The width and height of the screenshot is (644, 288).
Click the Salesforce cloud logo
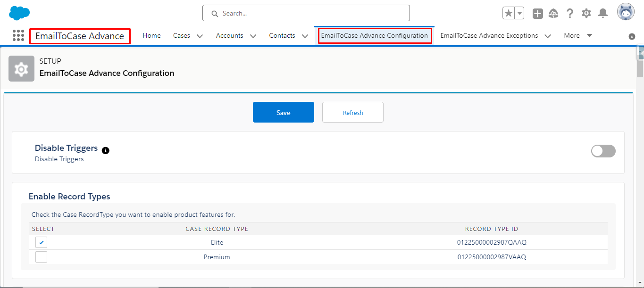coord(19,13)
